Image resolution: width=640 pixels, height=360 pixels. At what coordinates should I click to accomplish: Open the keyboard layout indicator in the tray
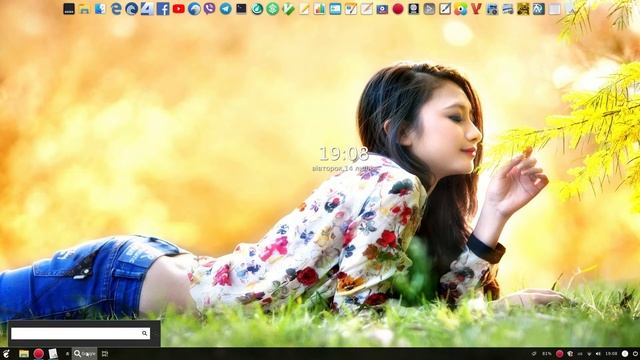580,354
